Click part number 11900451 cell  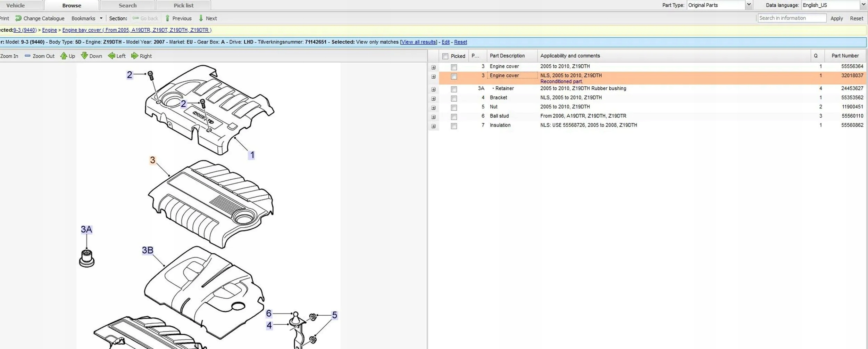pyautogui.click(x=852, y=107)
